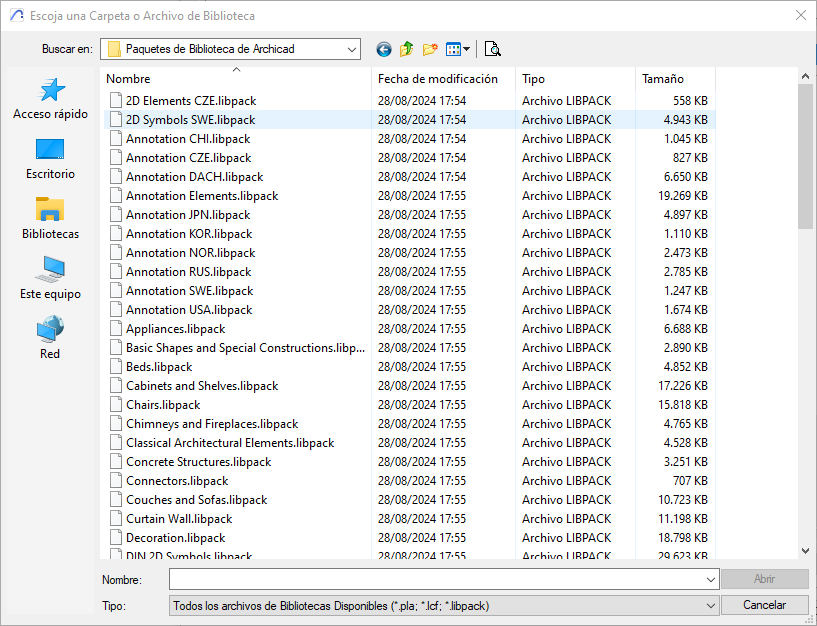The width and height of the screenshot is (817, 626).
Task: Click the 17.226 KB size cell
Action: (683, 386)
